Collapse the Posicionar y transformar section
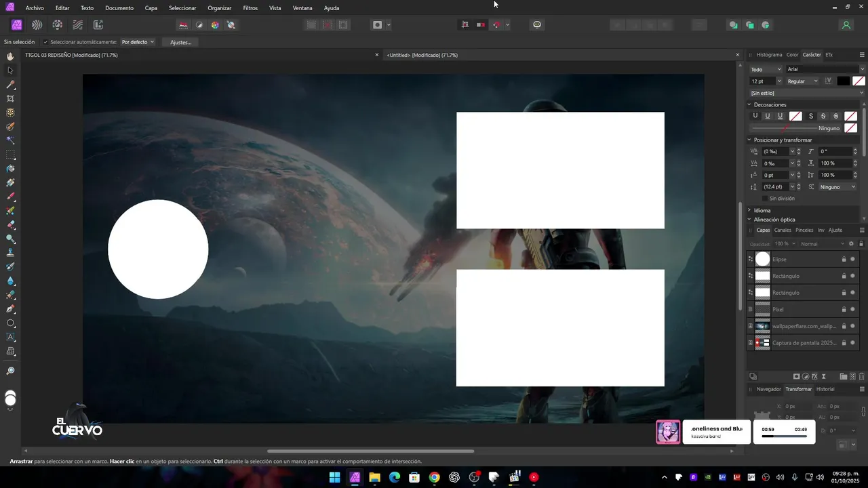Image resolution: width=868 pixels, height=488 pixels. point(749,140)
